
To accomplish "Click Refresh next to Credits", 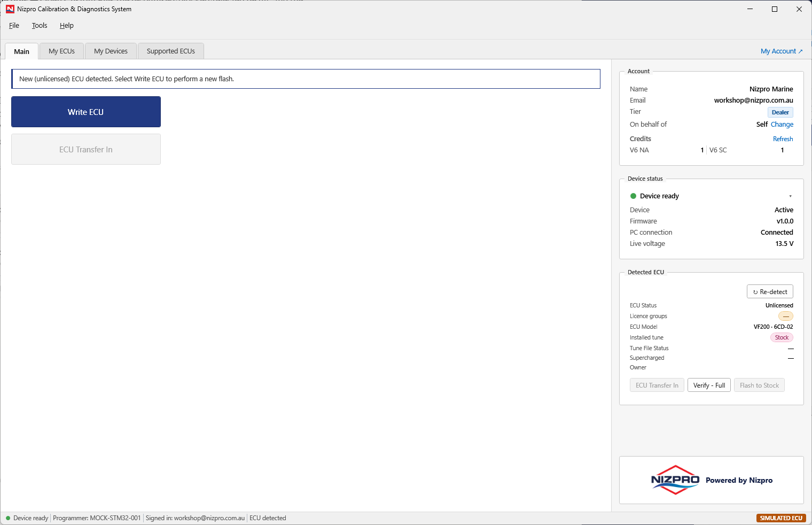I will (x=783, y=139).
